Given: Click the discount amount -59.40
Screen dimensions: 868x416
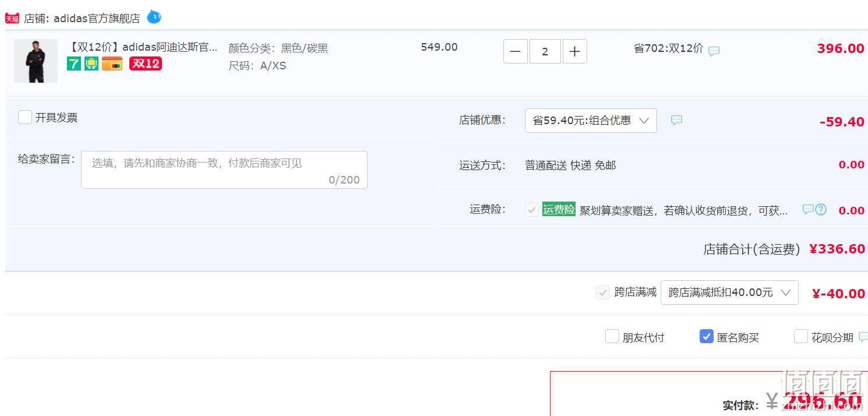Looking at the screenshot, I should pos(842,122).
